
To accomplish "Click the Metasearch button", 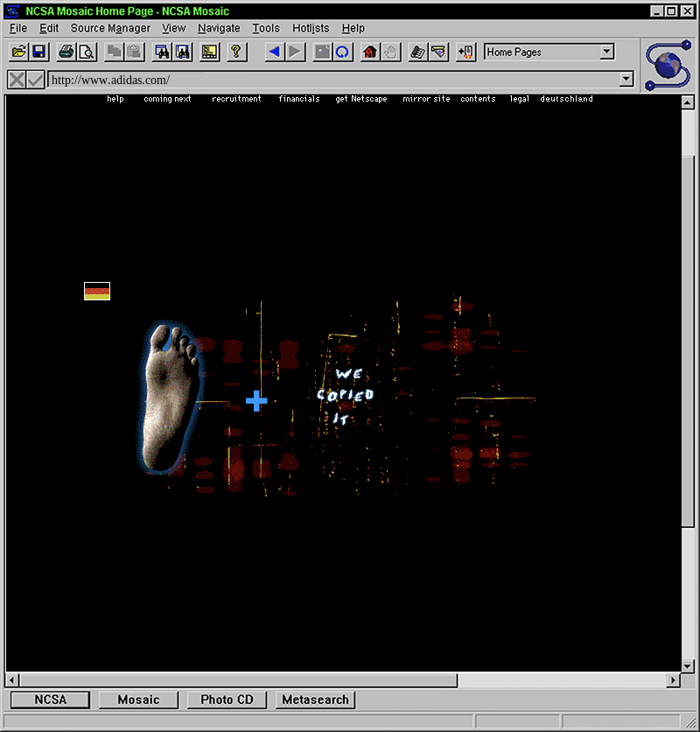I will click(x=316, y=700).
